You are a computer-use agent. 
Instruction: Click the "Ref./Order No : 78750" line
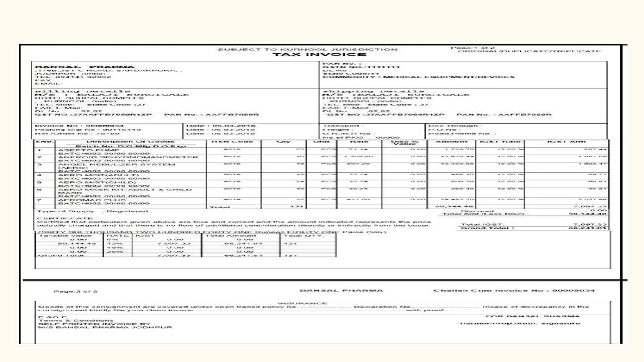tap(77, 133)
